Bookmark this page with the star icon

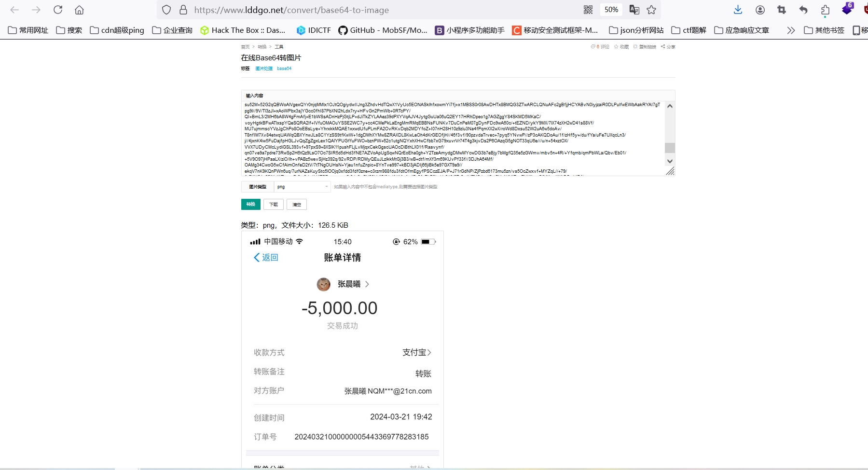[x=652, y=10]
